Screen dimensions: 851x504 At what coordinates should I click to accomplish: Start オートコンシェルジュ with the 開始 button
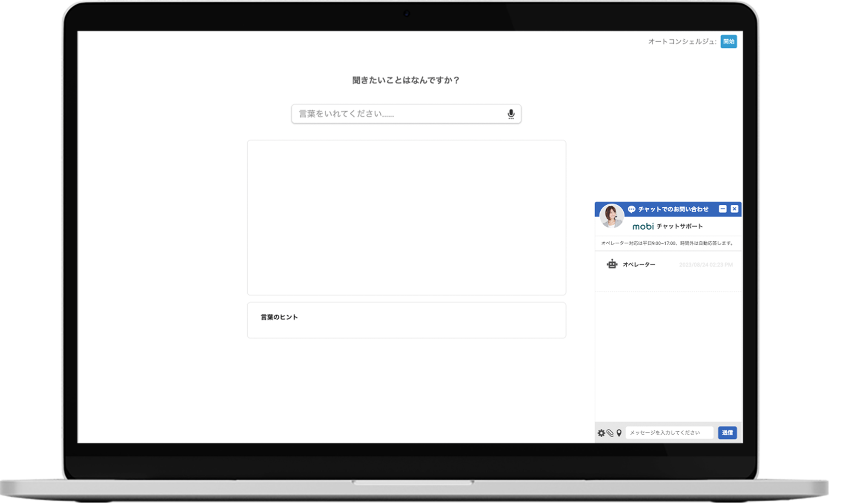729,42
